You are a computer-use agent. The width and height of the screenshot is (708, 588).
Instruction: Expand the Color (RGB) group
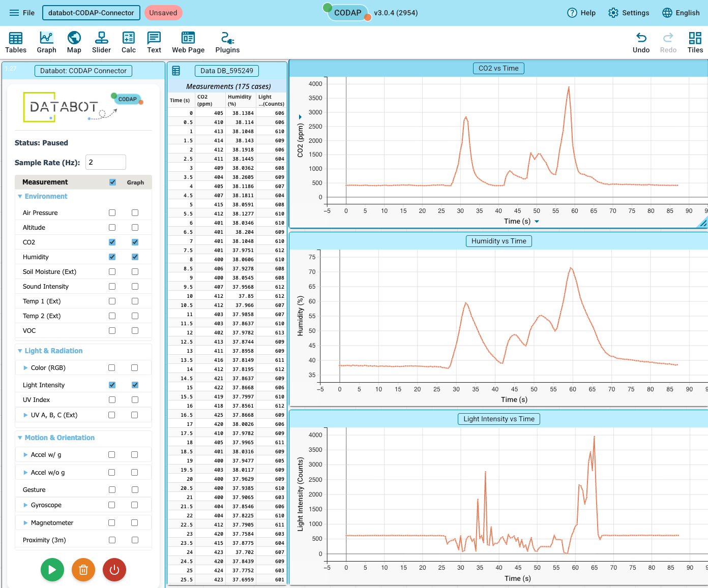tap(25, 368)
